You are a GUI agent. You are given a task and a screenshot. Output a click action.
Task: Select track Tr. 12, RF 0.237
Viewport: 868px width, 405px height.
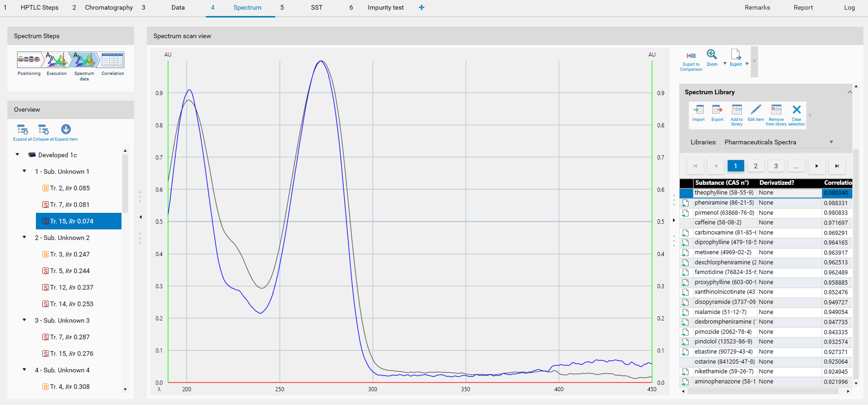click(71, 287)
